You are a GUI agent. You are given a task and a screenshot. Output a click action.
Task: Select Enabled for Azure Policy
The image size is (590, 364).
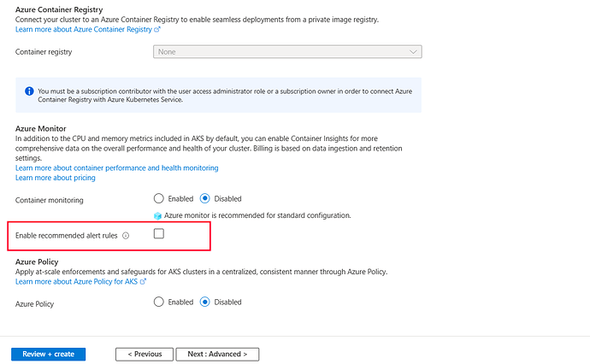click(x=158, y=302)
